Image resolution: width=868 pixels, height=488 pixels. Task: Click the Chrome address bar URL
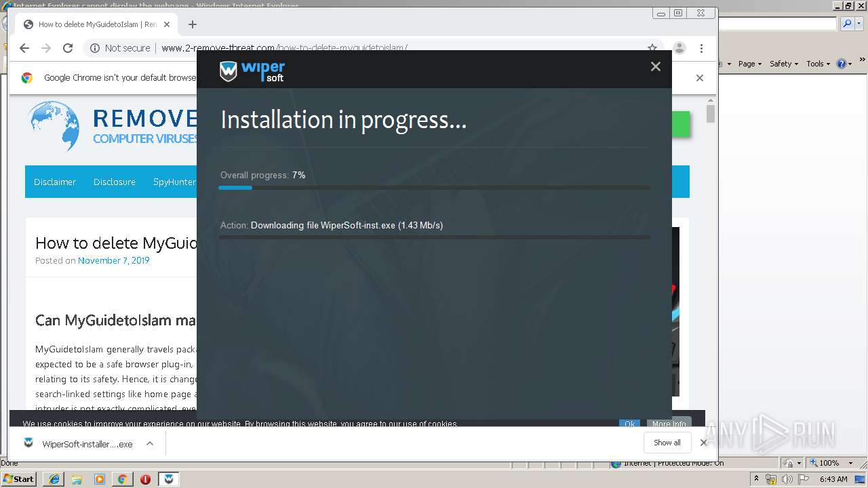coord(284,48)
